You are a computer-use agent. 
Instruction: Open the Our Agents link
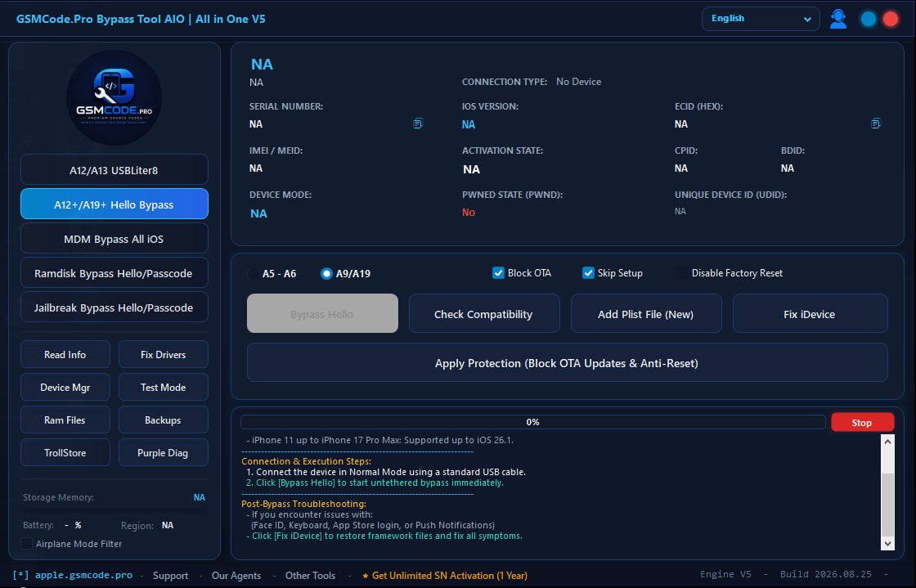click(236, 575)
